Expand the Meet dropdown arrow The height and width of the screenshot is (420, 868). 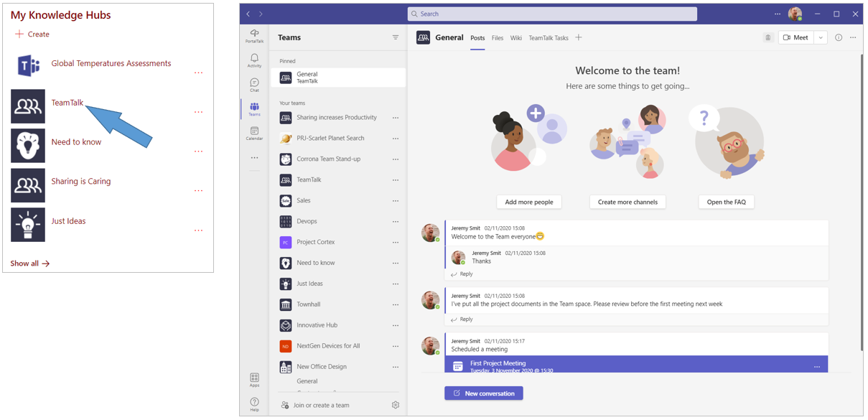(821, 38)
